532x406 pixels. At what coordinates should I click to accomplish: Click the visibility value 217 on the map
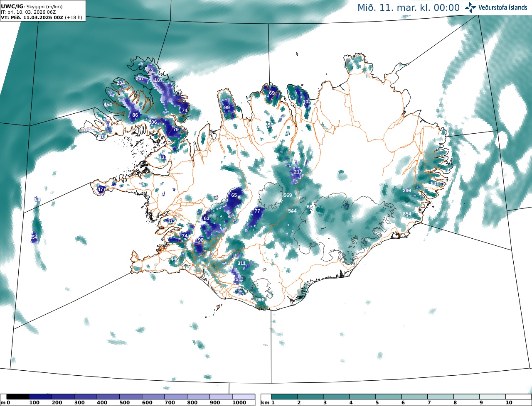[298, 172]
